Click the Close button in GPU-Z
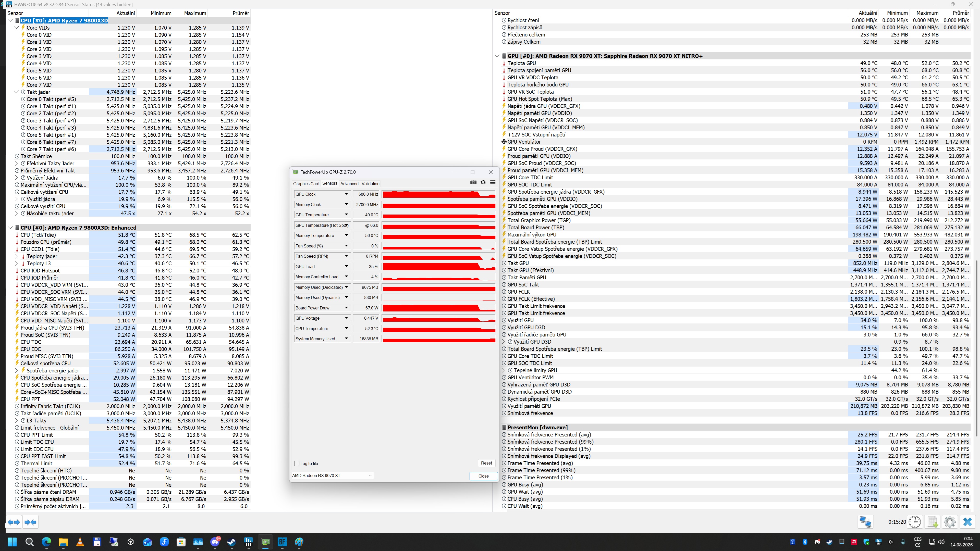This screenshot has height=551, width=980. (484, 476)
